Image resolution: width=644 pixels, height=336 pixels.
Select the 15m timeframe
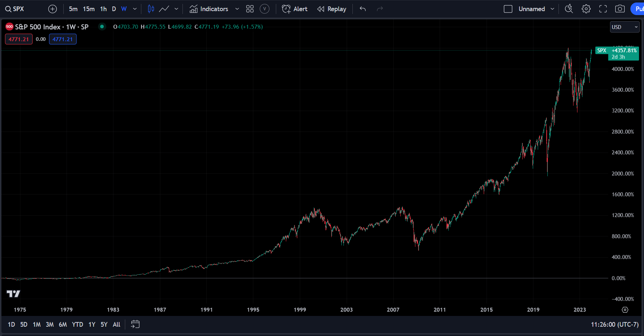point(89,9)
